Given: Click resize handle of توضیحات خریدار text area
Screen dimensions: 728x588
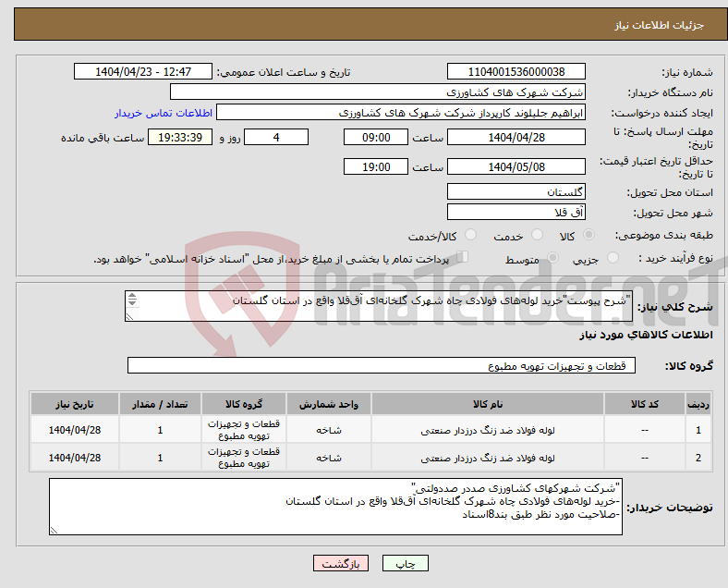Looking at the screenshot, I should pos(54,530).
